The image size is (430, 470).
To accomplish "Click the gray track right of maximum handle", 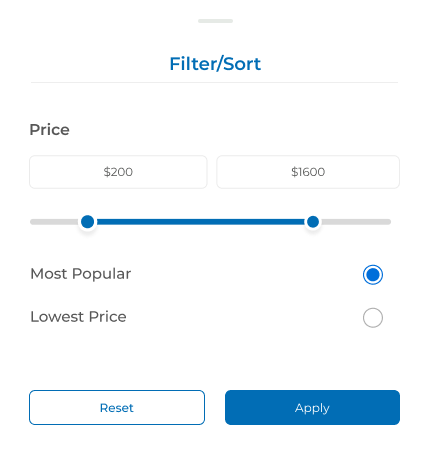I will click(356, 222).
